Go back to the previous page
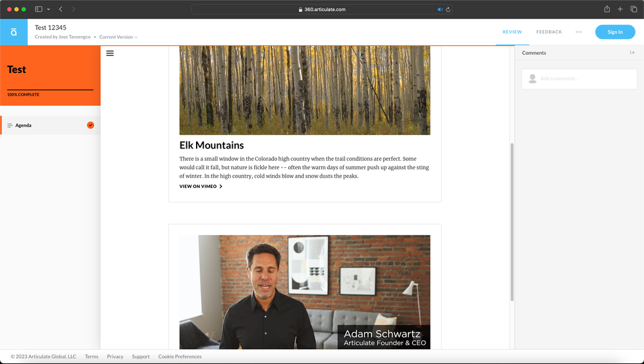644x364 pixels. (61, 9)
